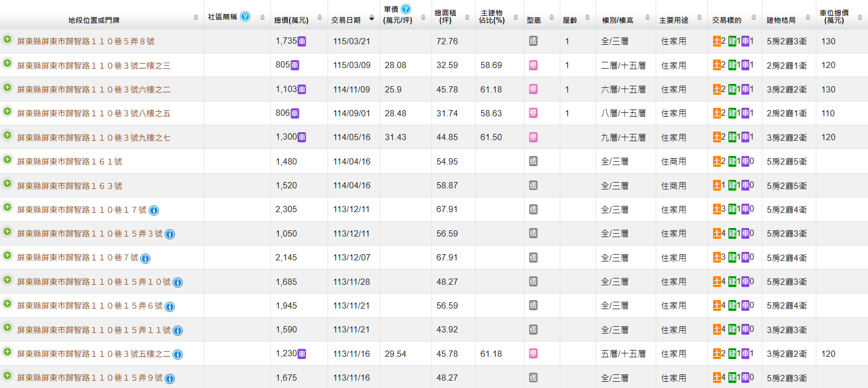Expand details of 110巷3號六樓之二 row
868x388 pixels.
point(7,87)
